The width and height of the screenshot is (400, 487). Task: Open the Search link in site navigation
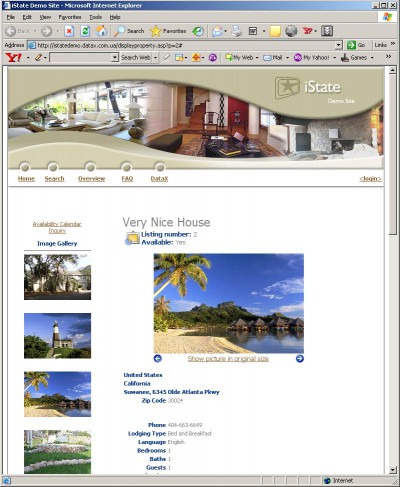54,179
